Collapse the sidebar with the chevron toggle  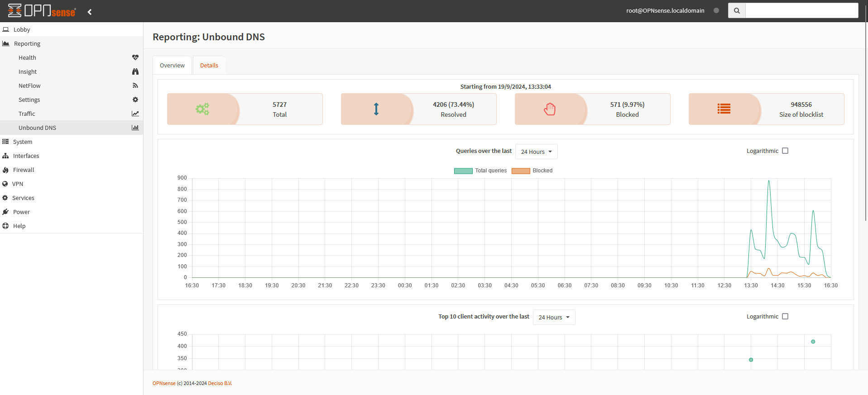click(90, 12)
